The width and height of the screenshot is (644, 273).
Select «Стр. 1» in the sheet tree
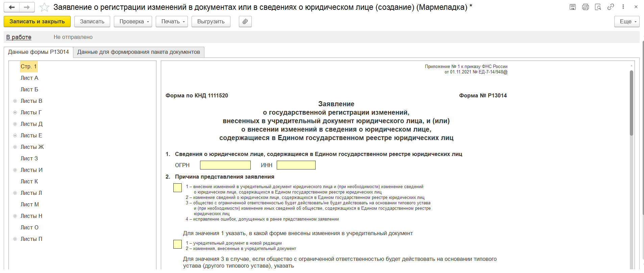(29, 67)
